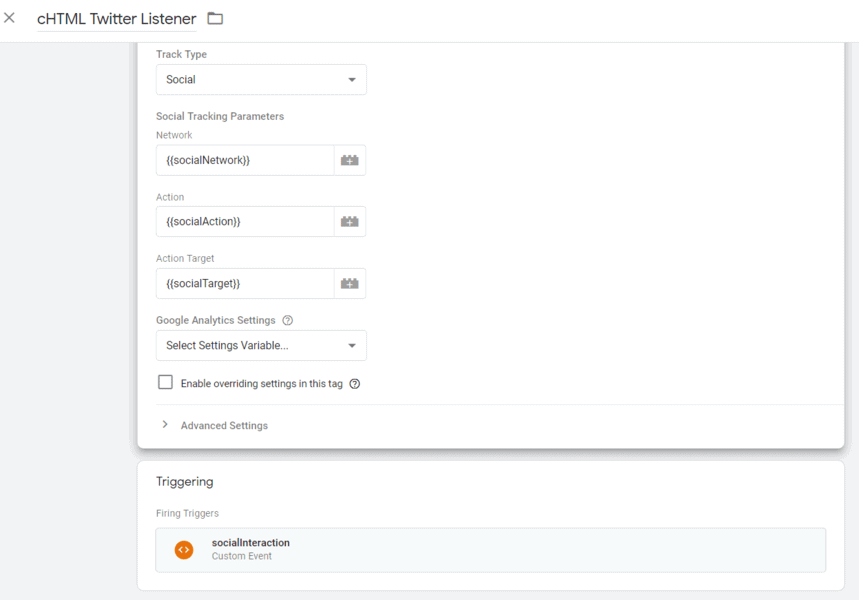The height and width of the screenshot is (600, 859).
Task: Click the orange socialInteraction trigger icon
Action: (x=184, y=549)
